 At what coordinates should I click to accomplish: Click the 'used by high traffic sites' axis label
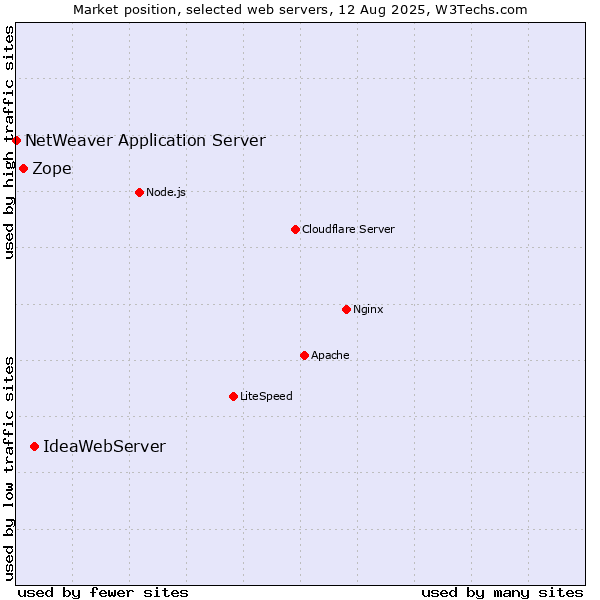9,142
